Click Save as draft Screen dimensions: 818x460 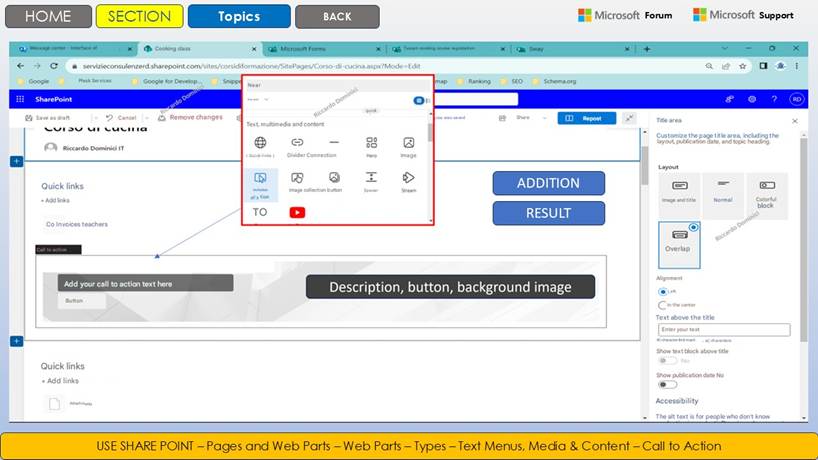click(47, 118)
